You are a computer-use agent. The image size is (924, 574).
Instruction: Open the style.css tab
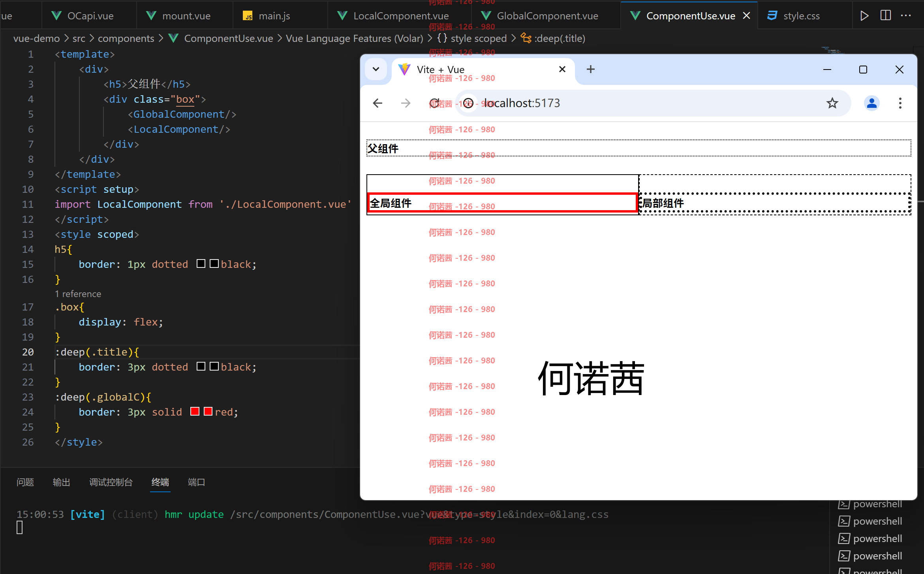tap(805, 16)
